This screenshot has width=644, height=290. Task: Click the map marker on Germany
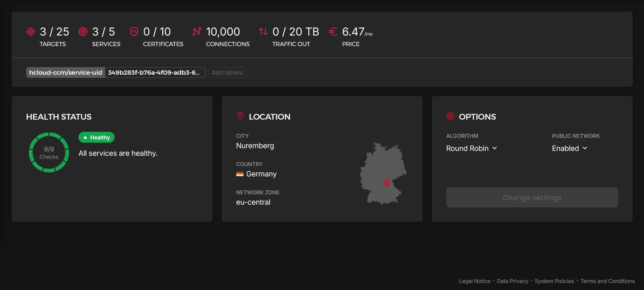tap(387, 183)
